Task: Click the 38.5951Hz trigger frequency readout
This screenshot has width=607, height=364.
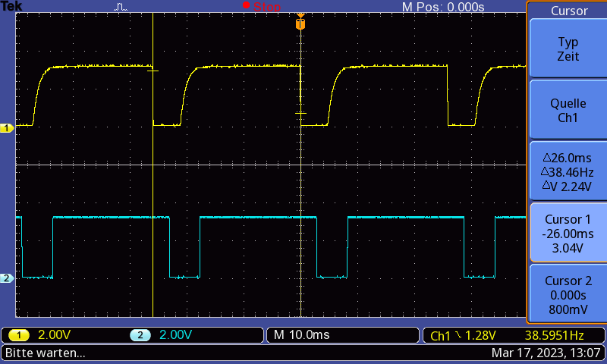Action: tap(554, 335)
